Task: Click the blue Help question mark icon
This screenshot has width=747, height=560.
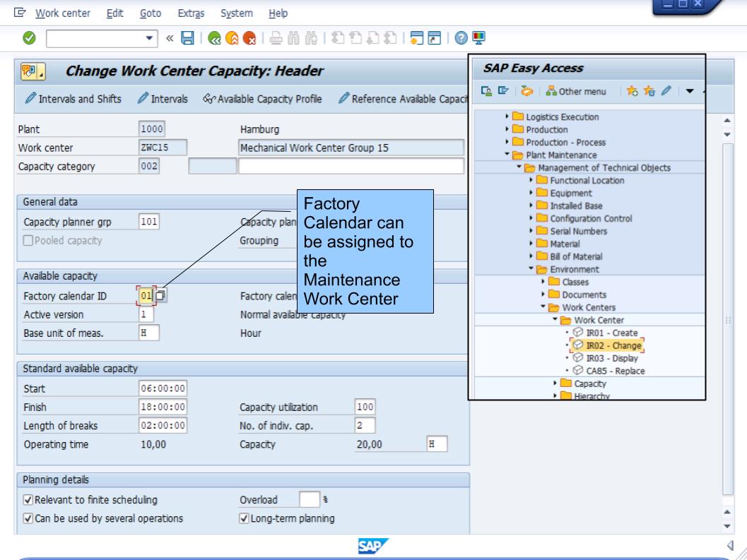Action: coord(461,38)
